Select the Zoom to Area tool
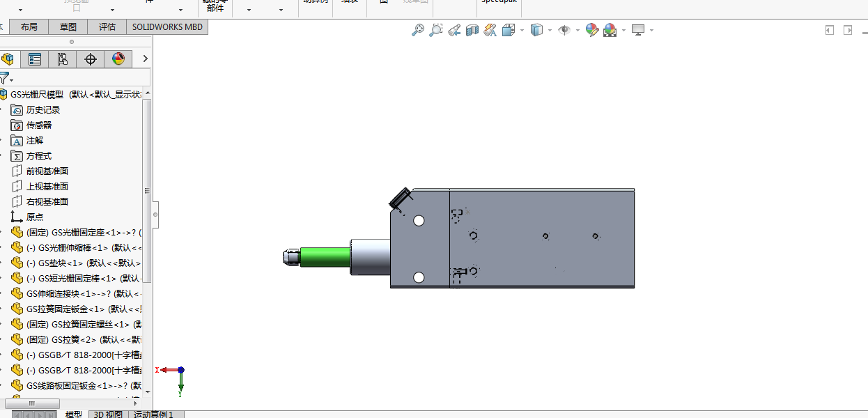 (435, 30)
